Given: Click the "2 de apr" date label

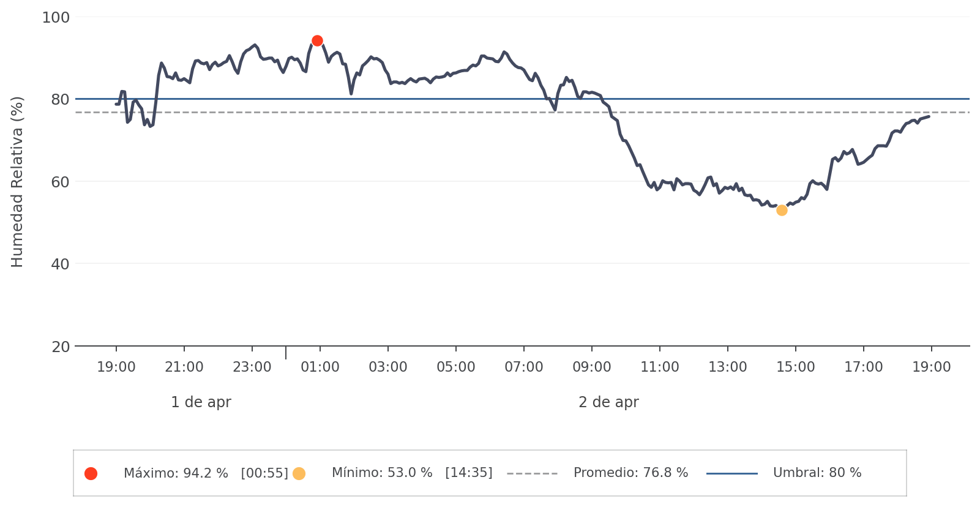Looking at the screenshot, I should [608, 402].
